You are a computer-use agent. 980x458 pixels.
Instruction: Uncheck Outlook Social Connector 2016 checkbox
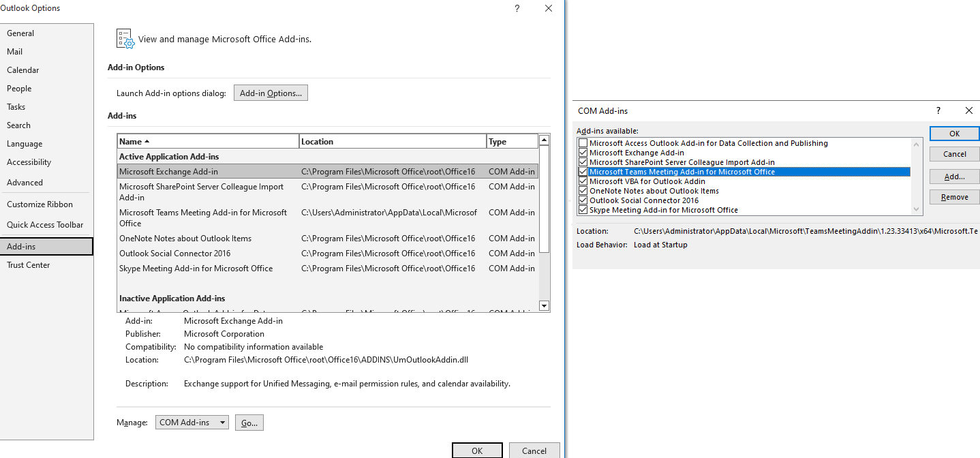click(583, 200)
